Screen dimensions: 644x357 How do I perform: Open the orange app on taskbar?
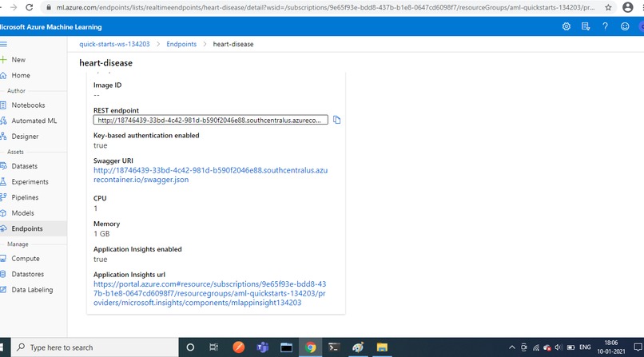tap(239, 347)
